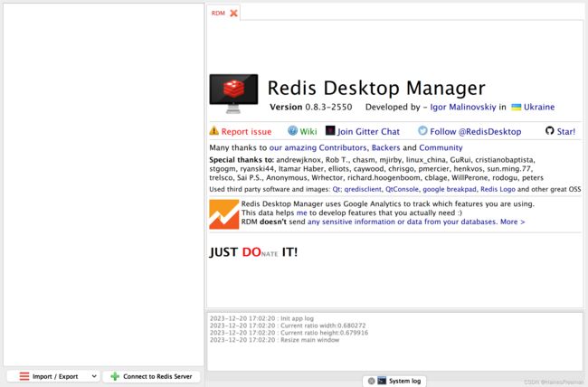Expand the Import / Export dropdown arrow
This screenshot has width=588, height=387.
[94, 376]
